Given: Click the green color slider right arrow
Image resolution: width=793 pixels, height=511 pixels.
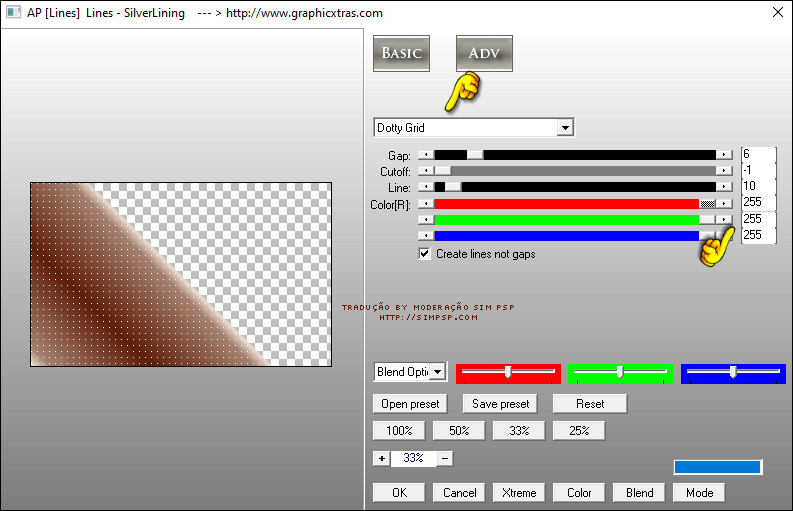Looking at the screenshot, I should (723, 219).
